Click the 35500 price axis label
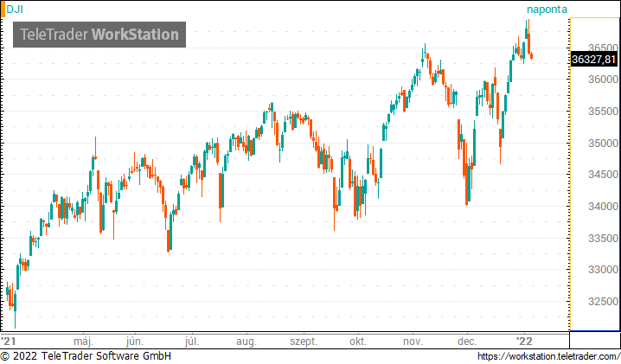Viewport: 621px width, 364px height. [603, 112]
